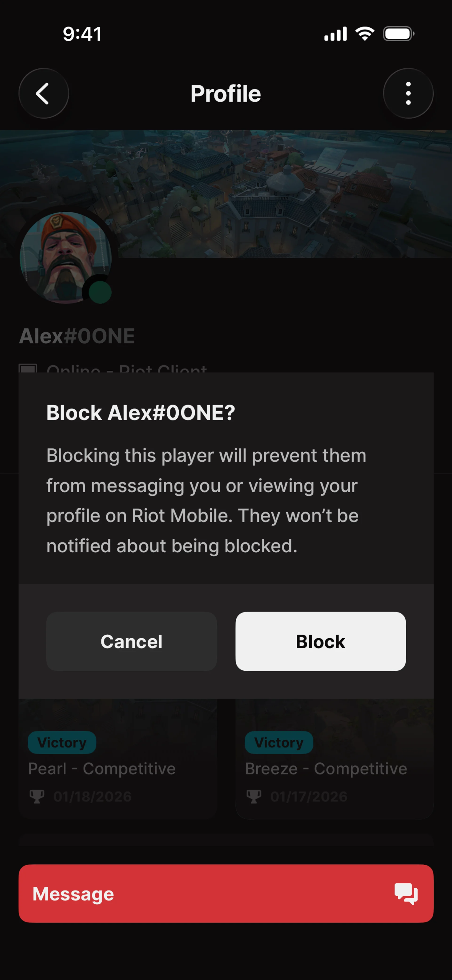Tap trophy icon beside 01/17/2026

[x=254, y=796]
